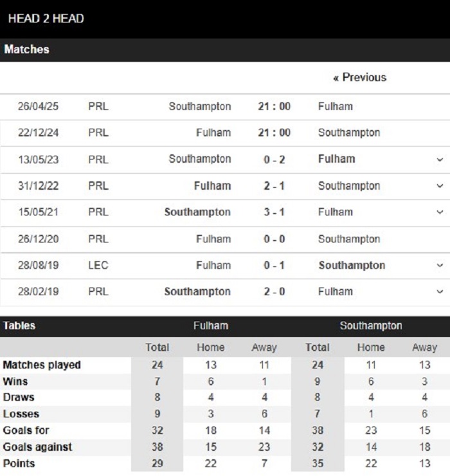Expand 28/08/19 LEC Fulham 0-1 Southampton row
450x476 pixels.
(x=440, y=265)
